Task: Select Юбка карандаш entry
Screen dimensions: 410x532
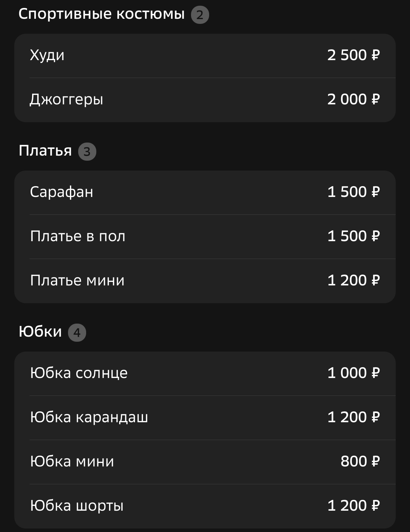Action: pyautogui.click(x=205, y=418)
